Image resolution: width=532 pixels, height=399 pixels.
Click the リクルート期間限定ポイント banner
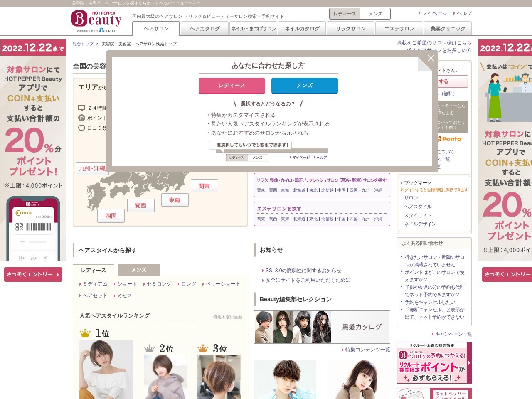(x=434, y=363)
